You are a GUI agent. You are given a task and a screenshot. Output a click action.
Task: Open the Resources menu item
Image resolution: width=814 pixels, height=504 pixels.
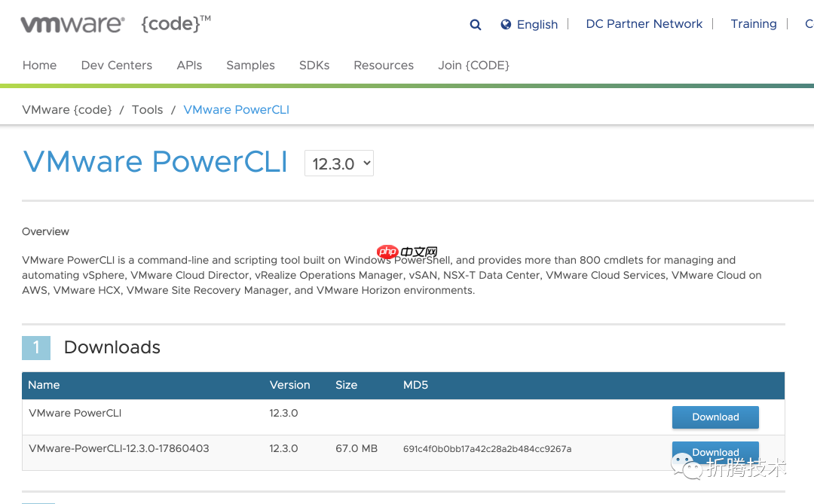coord(383,66)
